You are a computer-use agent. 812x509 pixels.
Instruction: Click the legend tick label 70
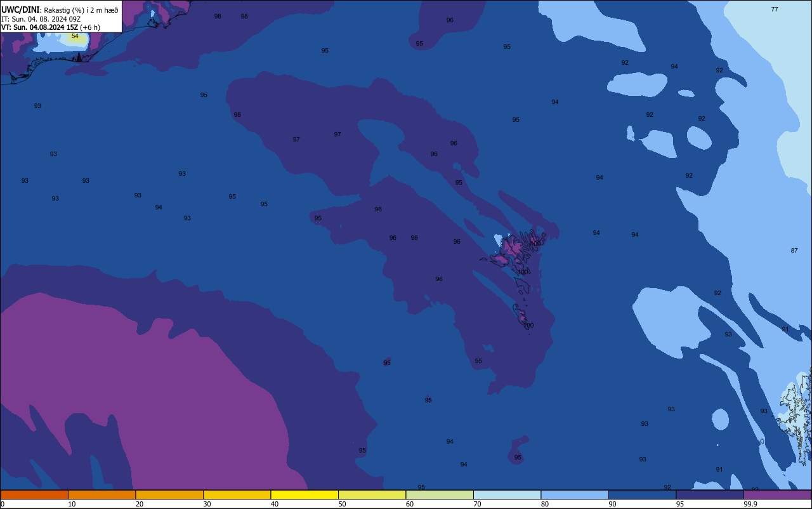pyautogui.click(x=477, y=504)
